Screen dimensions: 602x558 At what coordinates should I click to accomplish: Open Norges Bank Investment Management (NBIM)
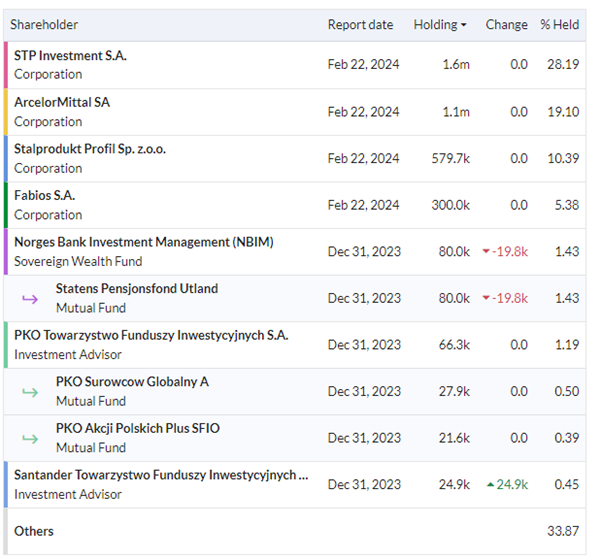click(x=144, y=242)
